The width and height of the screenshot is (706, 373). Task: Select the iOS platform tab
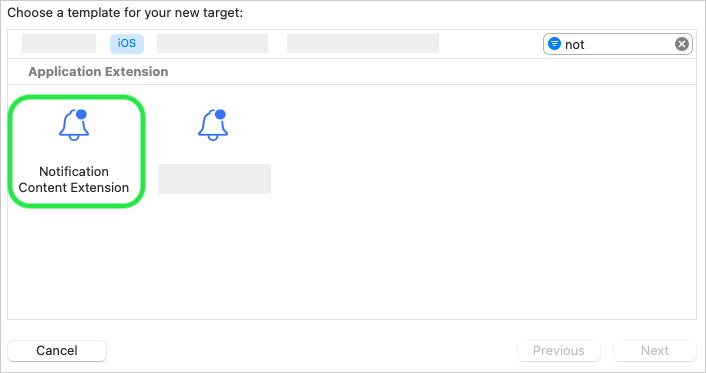click(x=127, y=44)
